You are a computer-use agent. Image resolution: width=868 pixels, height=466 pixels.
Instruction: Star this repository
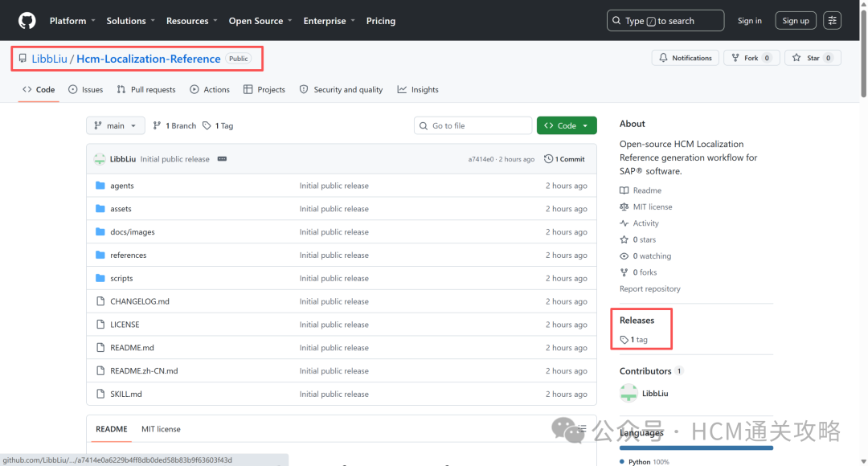tap(813, 58)
